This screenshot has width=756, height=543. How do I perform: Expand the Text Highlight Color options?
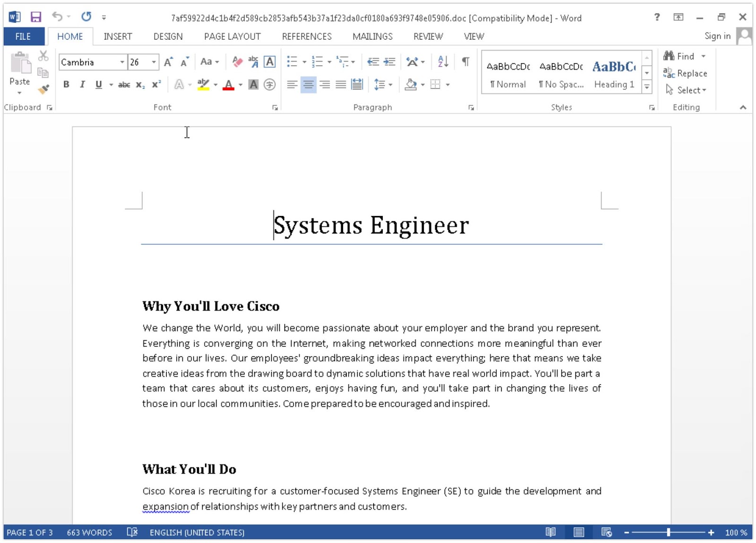215,85
